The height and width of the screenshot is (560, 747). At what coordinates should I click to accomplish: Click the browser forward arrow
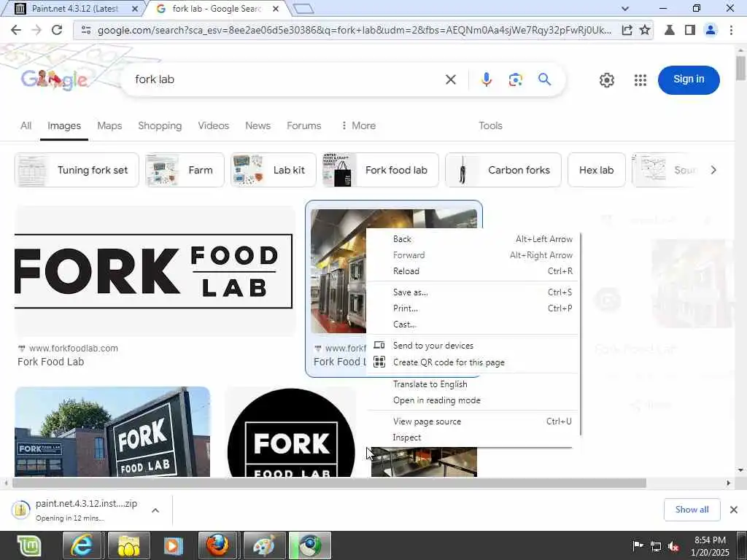click(36, 30)
